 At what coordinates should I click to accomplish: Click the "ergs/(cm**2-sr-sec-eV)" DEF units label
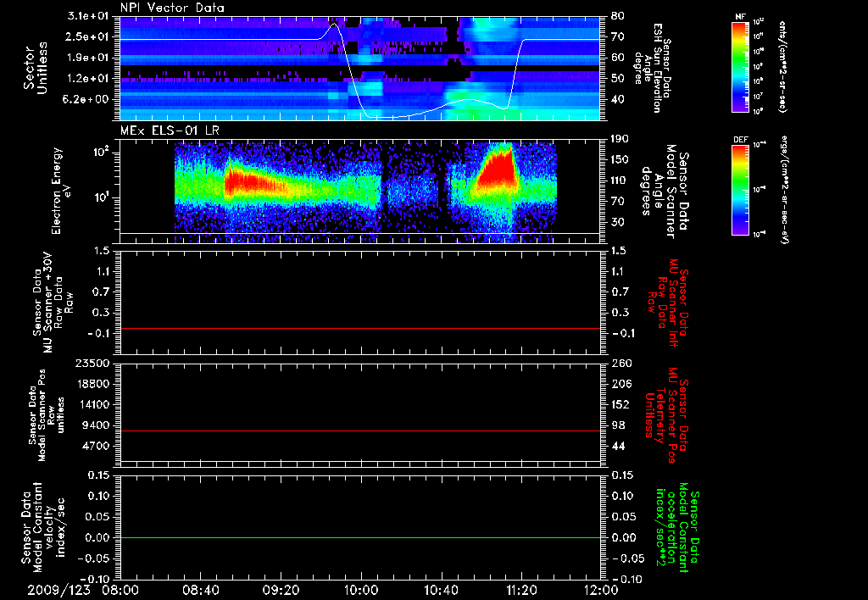784,190
